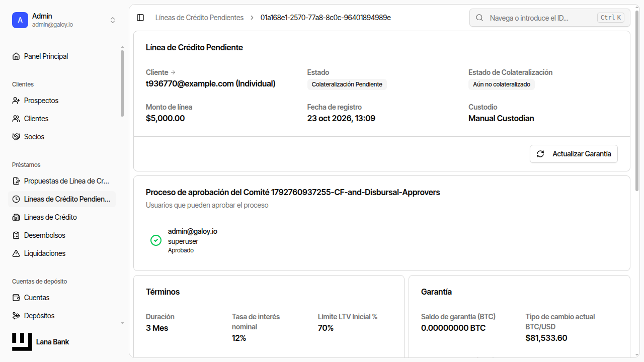The image size is (644, 362).
Task: Click the Actualizar Garantía button
Action: (x=574, y=154)
